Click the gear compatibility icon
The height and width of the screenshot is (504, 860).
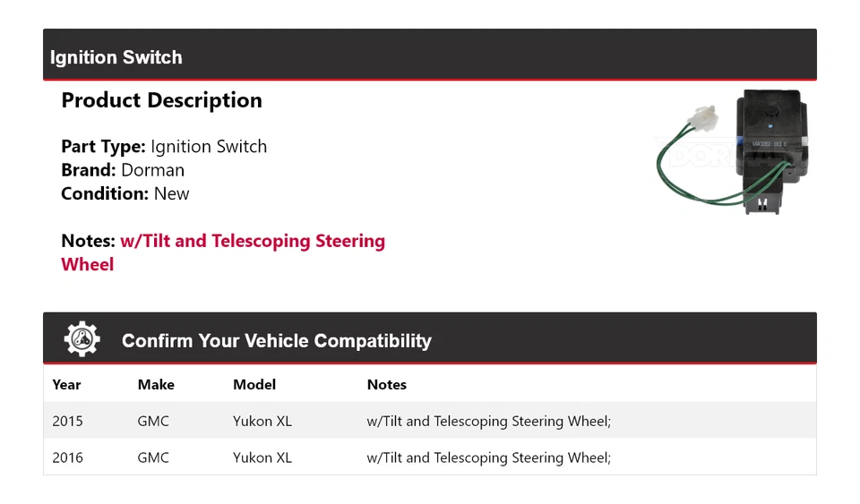[x=82, y=340]
